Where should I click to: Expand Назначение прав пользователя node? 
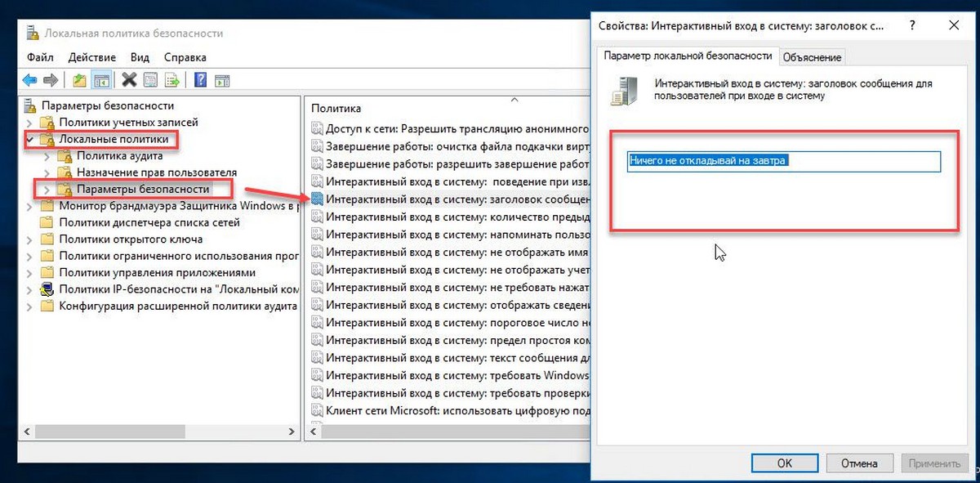coord(47,172)
